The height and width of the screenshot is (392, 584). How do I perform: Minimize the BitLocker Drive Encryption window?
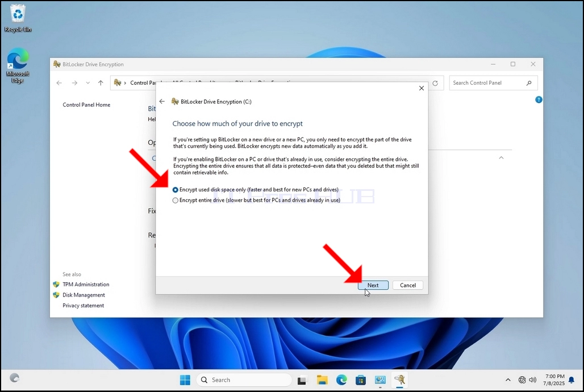pos(493,64)
